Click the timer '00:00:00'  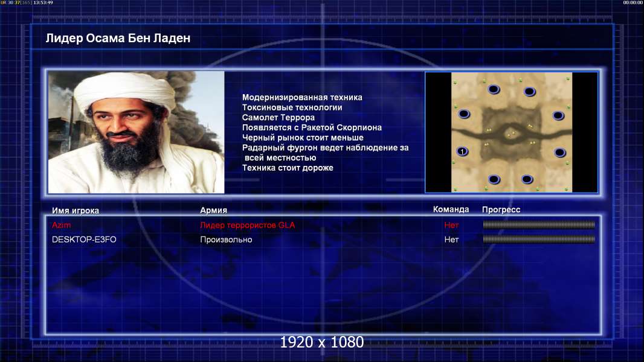(633, 2)
